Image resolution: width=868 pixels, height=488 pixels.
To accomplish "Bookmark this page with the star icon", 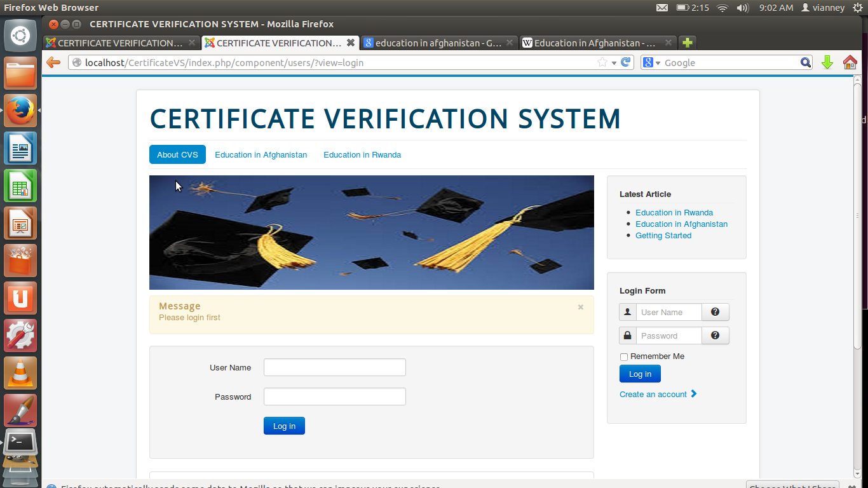I will click(x=602, y=62).
